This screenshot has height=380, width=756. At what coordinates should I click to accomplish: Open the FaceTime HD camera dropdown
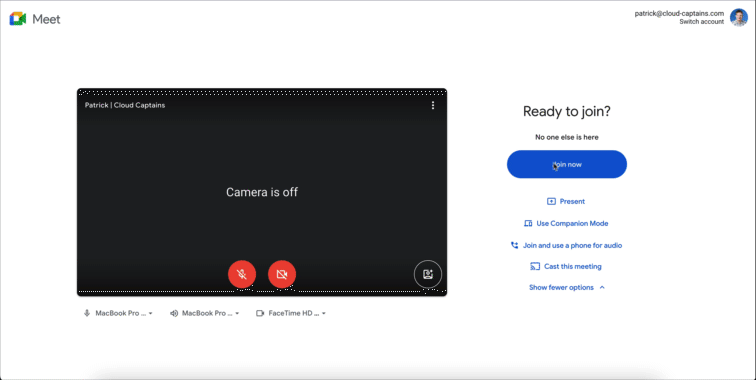point(291,313)
